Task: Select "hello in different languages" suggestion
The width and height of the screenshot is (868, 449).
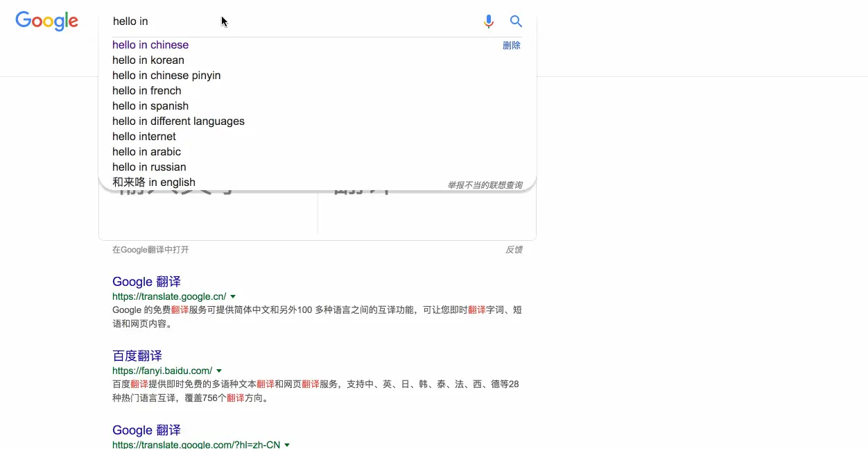Action: [x=178, y=121]
